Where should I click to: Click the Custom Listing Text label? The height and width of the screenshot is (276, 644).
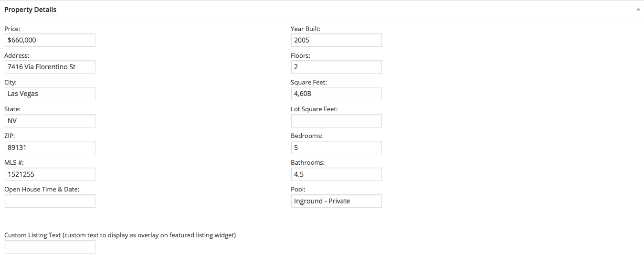(120, 235)
